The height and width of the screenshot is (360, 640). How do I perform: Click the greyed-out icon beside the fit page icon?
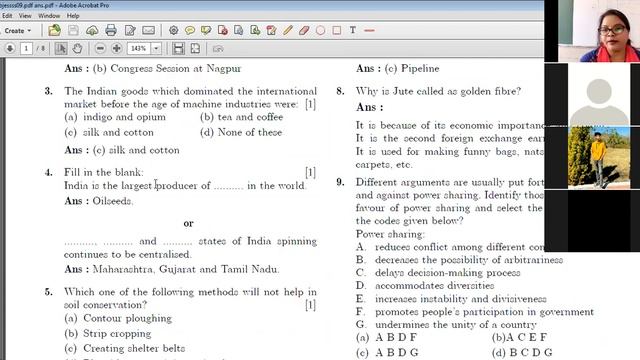click(218, 49)
